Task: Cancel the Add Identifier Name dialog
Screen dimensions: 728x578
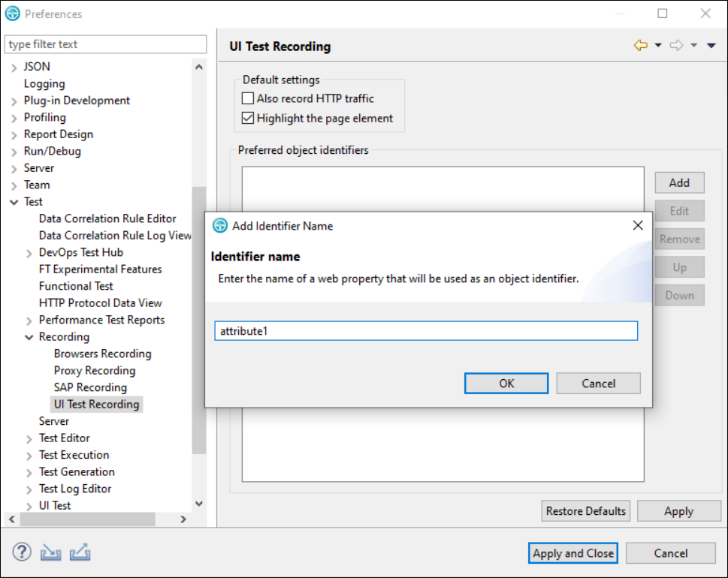Action: coord(598,383)
